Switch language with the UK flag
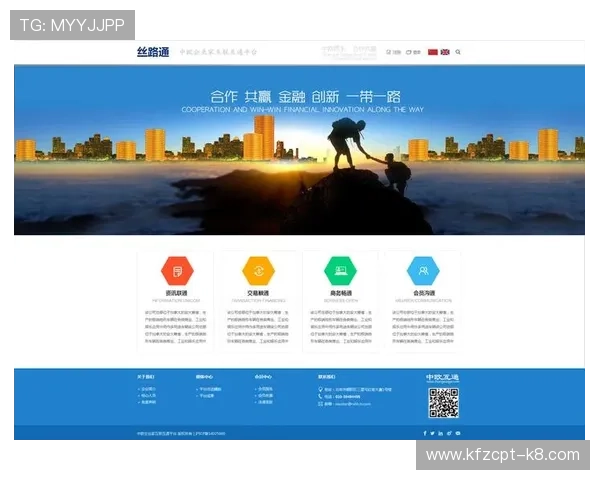Screen dimensions: 600x480 445,52
